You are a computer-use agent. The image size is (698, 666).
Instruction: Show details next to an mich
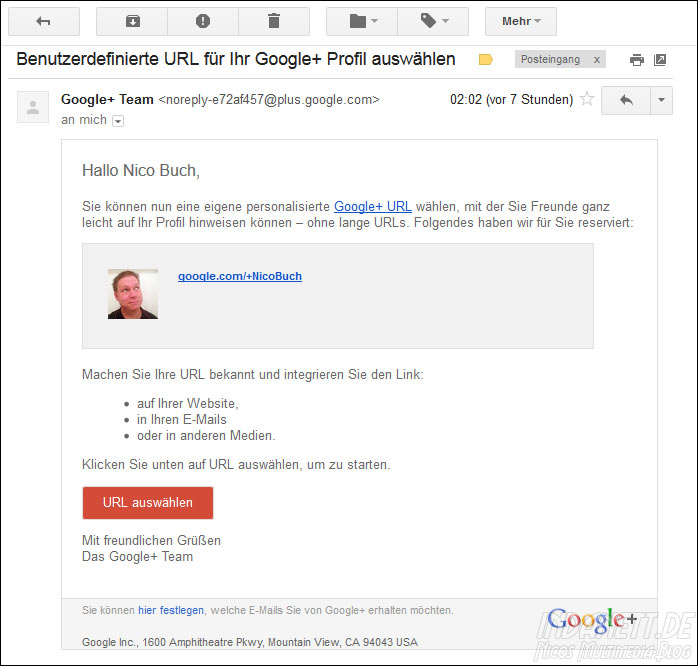(118, 121)
